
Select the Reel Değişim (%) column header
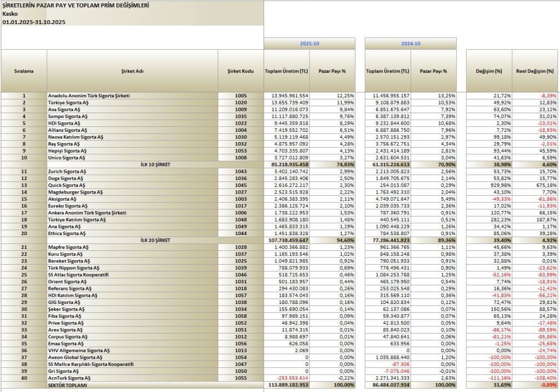click(x=535, y=71)
